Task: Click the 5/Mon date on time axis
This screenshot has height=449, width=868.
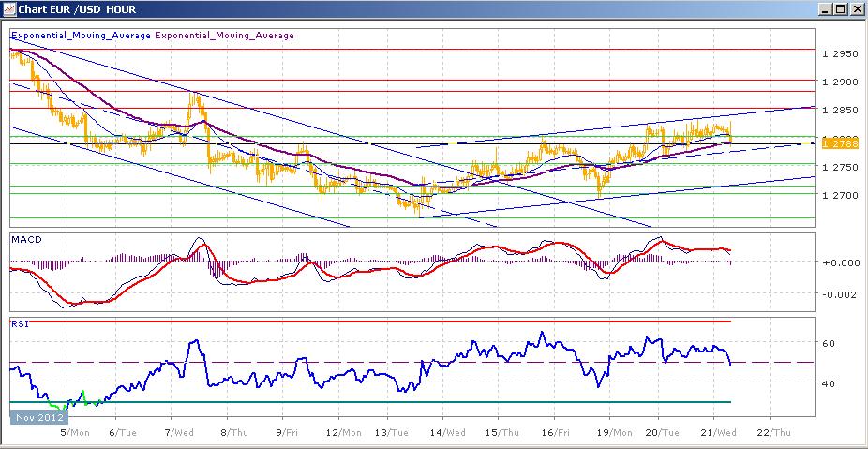Action: (74, 433)
